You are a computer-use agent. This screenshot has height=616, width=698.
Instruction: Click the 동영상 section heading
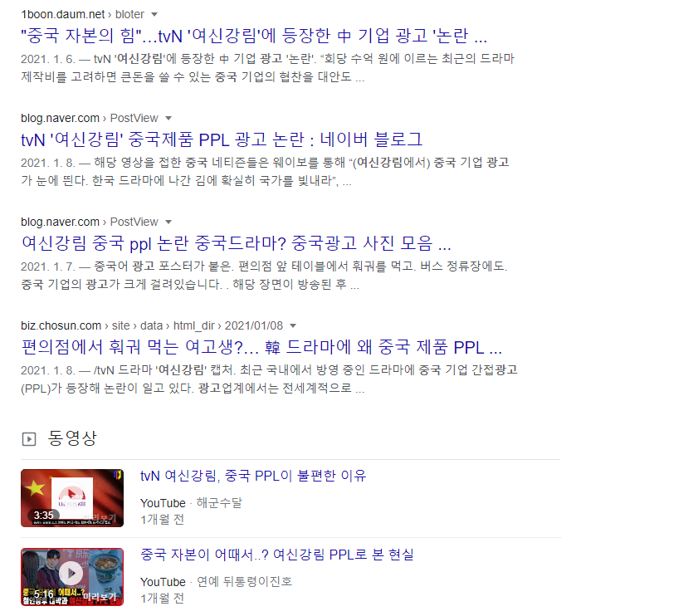tap(72, 438)
